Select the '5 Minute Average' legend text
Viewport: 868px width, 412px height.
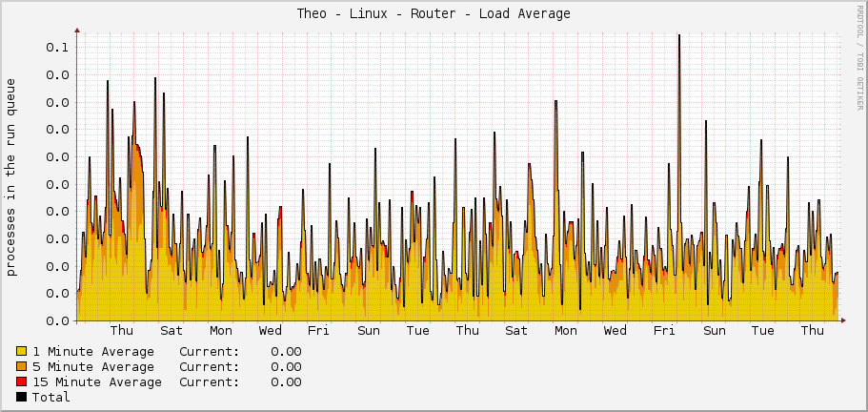click(93, 366)
